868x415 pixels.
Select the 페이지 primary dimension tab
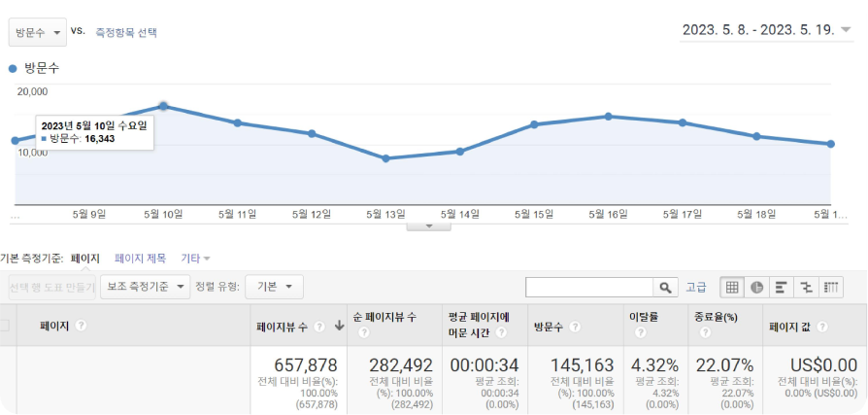point(84,259)
